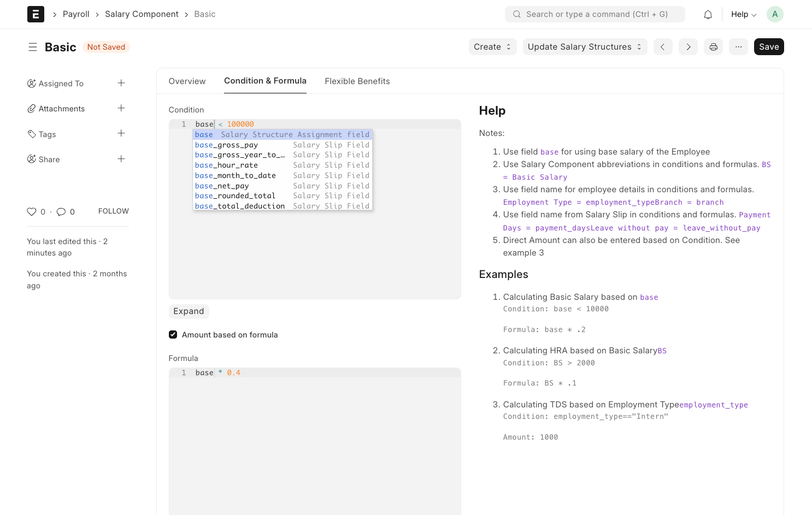Screen dimensions: 812x515
Task: Click the print icon button
Action: pos(713,47)
